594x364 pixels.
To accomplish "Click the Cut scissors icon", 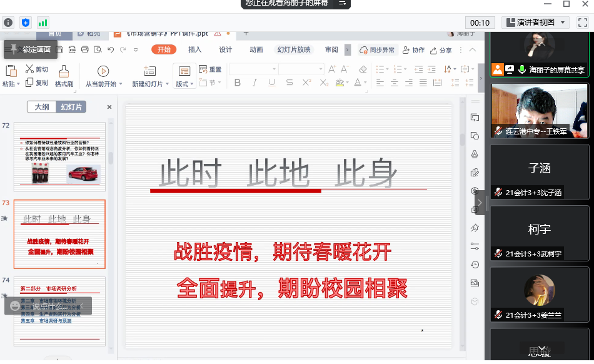I will pos(29,69).
